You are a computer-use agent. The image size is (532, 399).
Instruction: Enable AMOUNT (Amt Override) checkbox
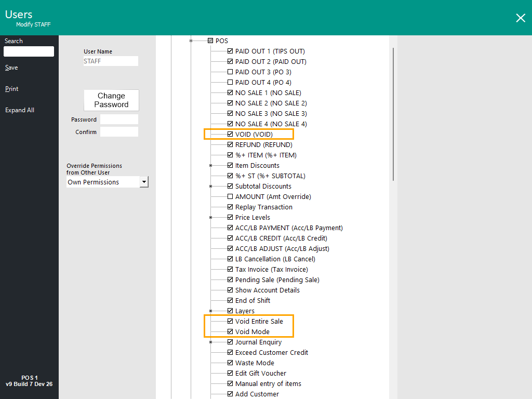[230, 196]
